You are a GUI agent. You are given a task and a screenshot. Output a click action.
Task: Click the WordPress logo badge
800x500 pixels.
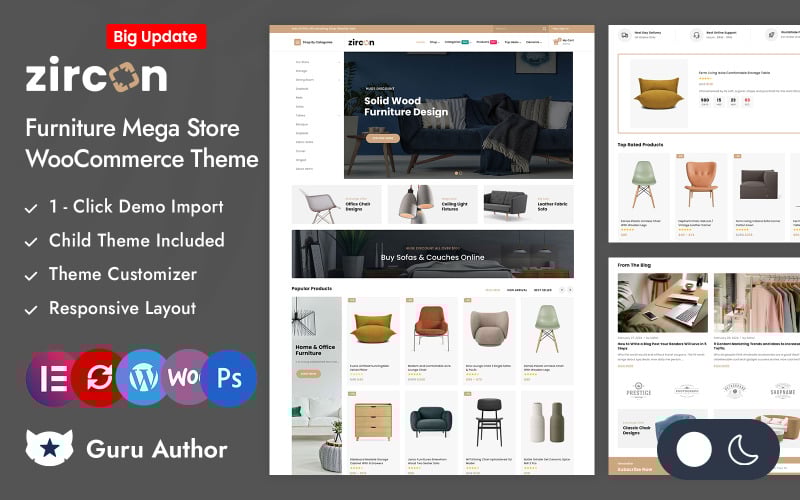tap(144, 378)
